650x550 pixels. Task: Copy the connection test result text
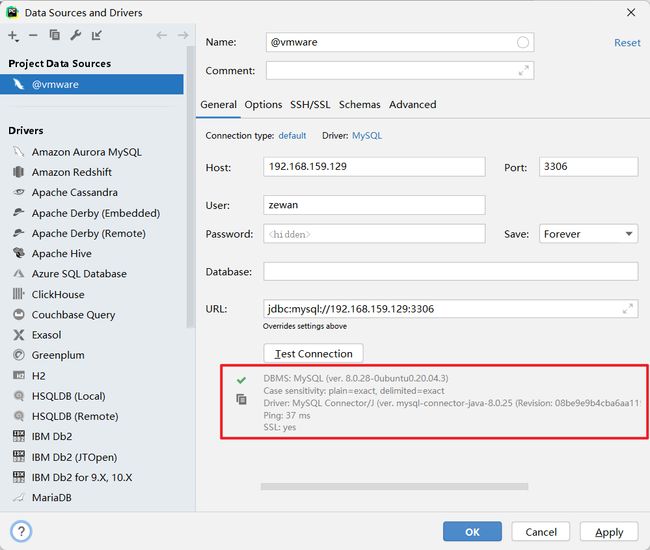(x=241, y=399)
